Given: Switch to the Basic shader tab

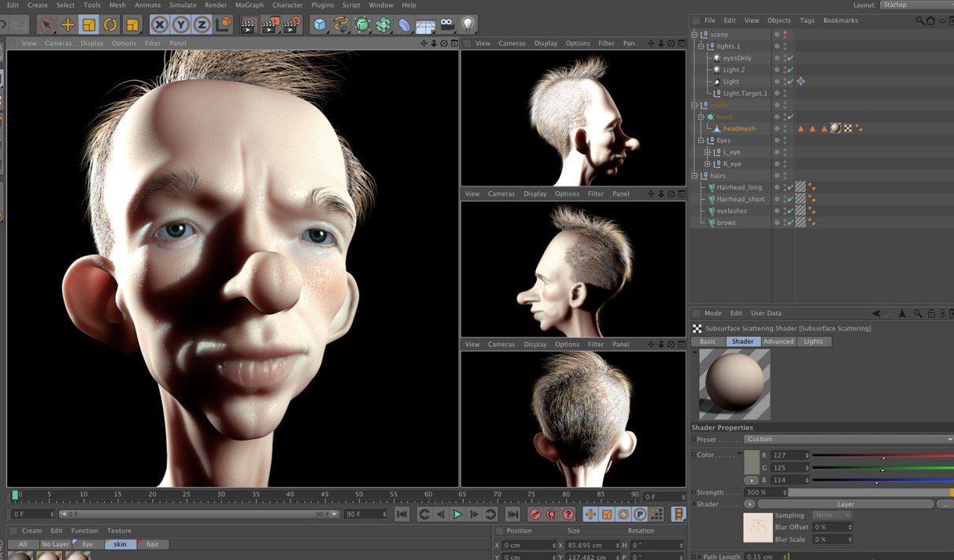Looking at the screenshot, I should pyautogui.click(x=708, y=341).
